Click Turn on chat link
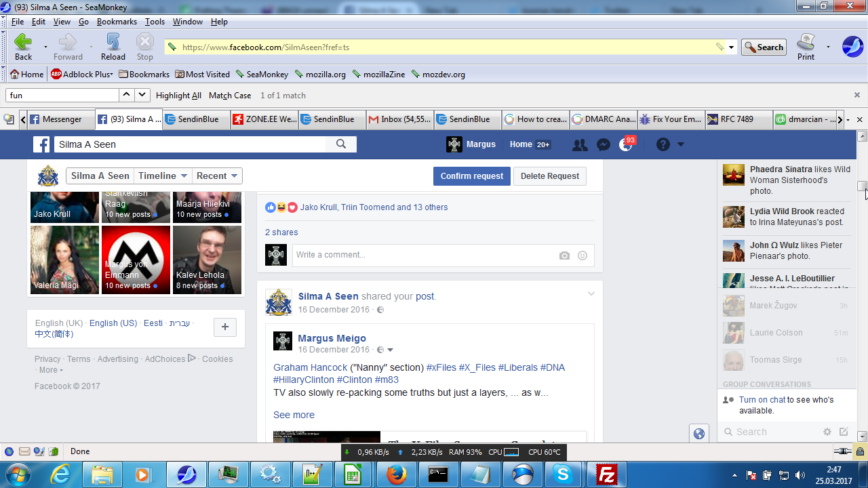This screenshot has height=488, width=868. coord(762,400)
